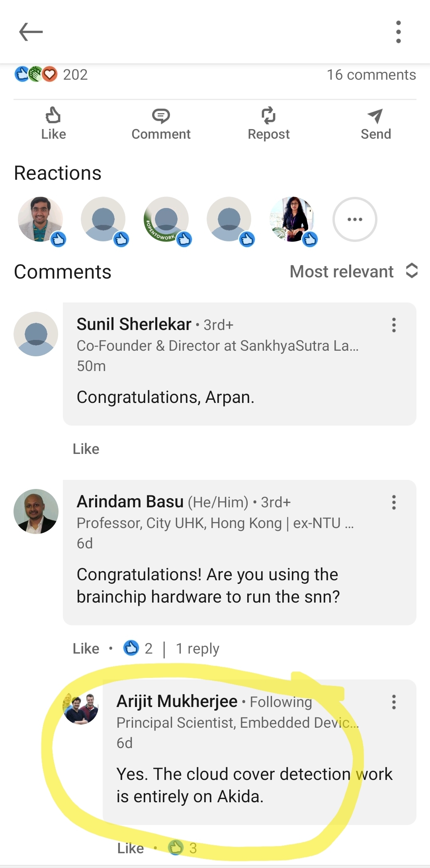This screenshot has width=430, height=868.
Task: Like Arindam Basu's brainchip comment
Action: [x=86, y=648]
